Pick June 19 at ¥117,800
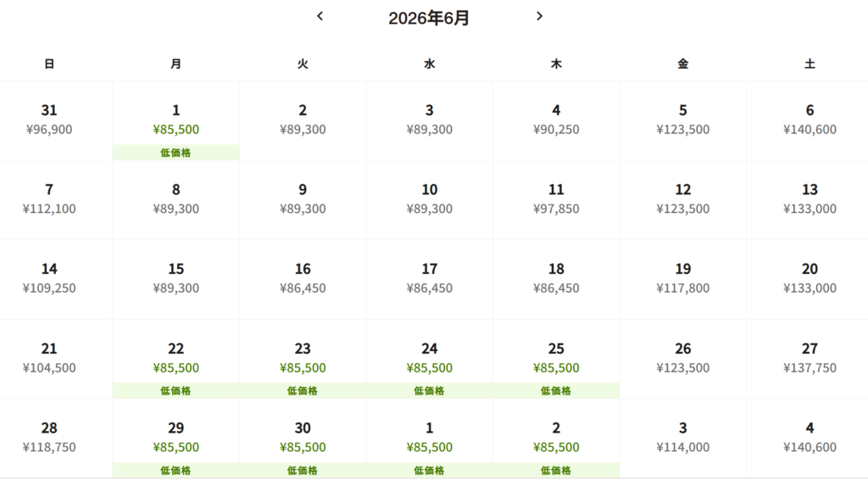Viewport: 868px width, 481px height. pos(682,278)
